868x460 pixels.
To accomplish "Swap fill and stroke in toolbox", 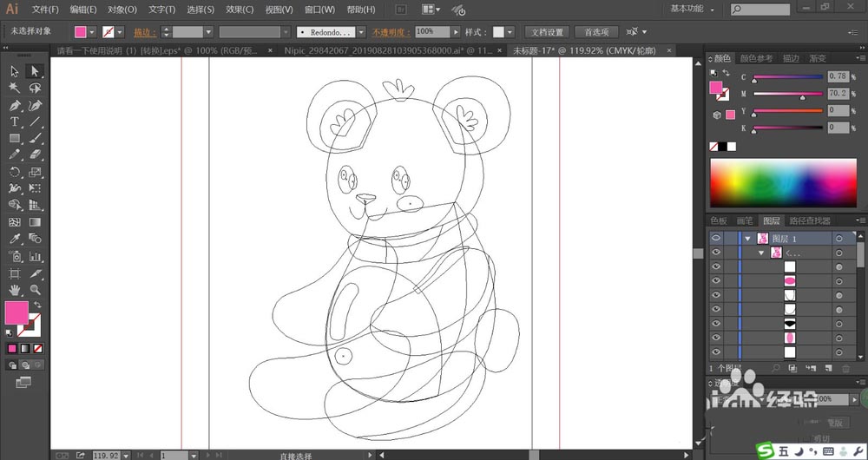I will coord(37,305).
